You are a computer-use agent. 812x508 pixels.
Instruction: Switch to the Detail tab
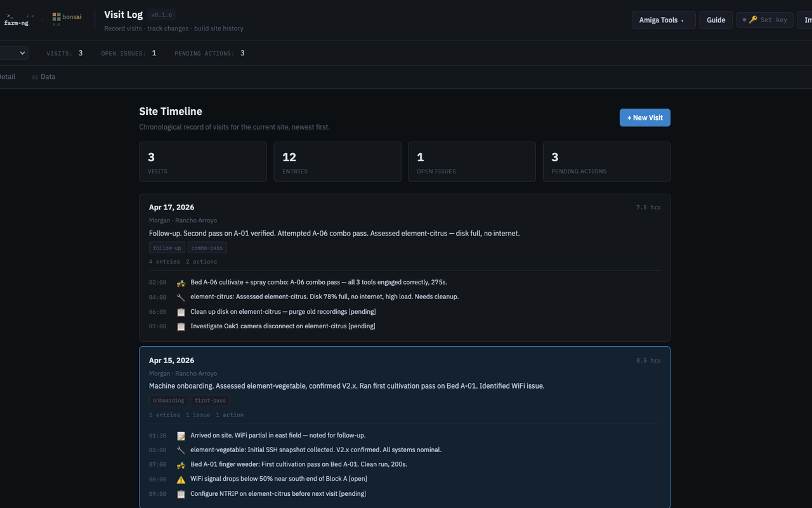click(8, 77)
